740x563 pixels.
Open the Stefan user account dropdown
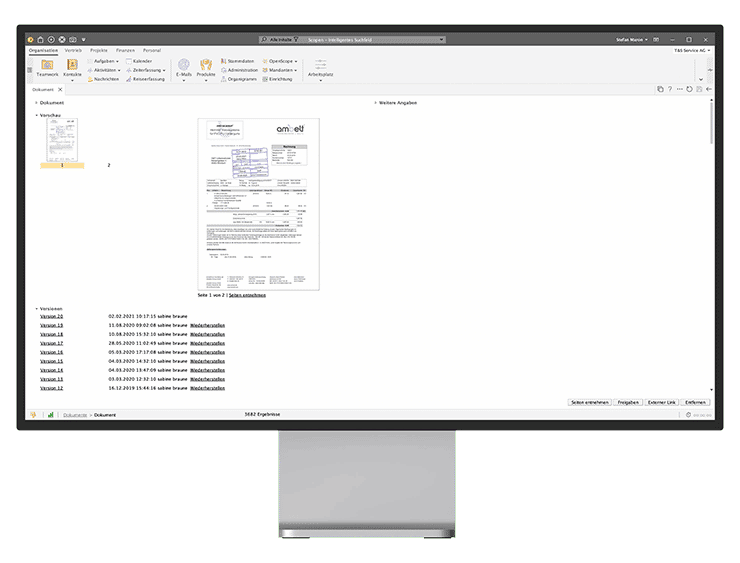(631, 40)
